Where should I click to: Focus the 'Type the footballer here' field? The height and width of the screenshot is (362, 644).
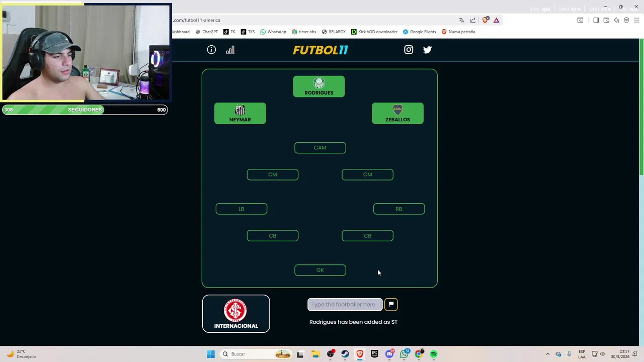pyautogui.click(x=345, y=304)
